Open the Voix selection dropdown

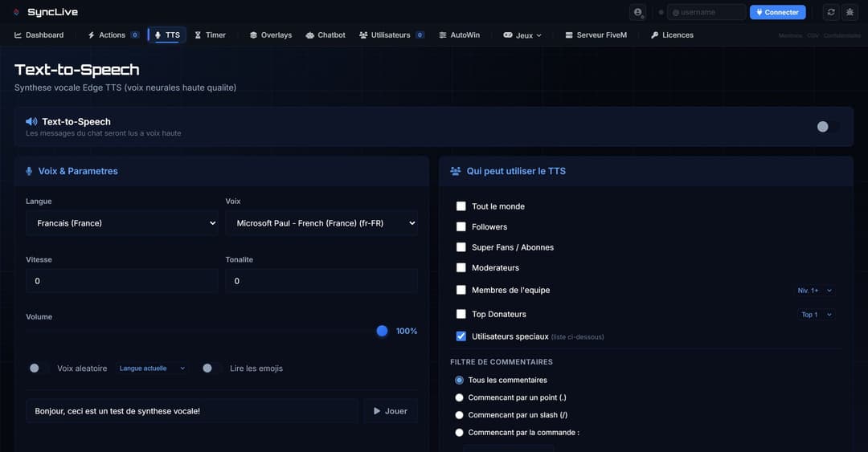click(x=321, y=223)
